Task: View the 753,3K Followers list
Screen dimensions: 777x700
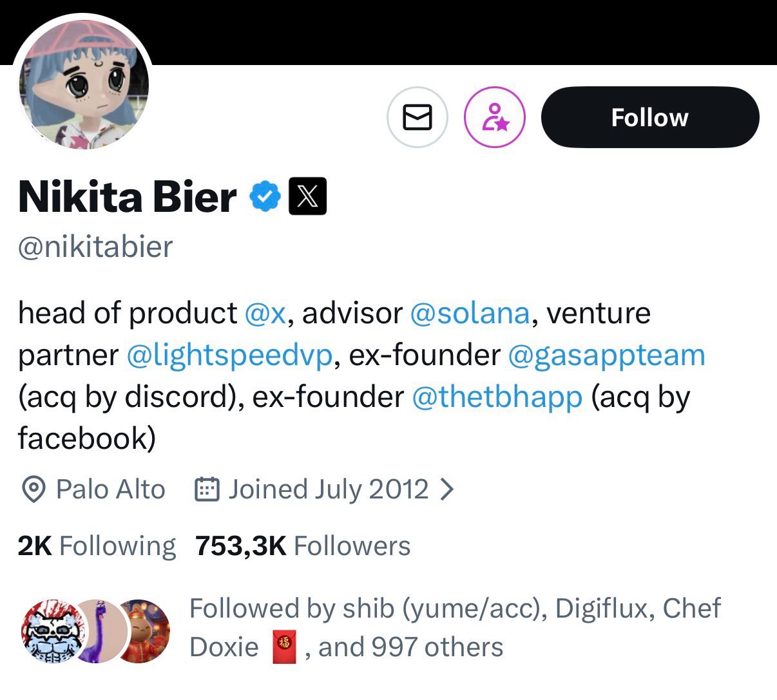Action: [303, 546]
